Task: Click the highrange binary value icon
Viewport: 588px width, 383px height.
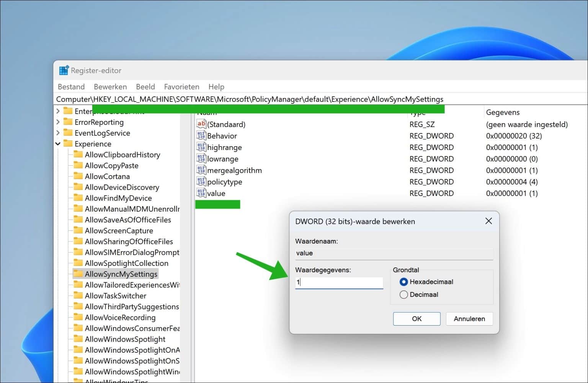Action: pyautogui.click(x=201, y=147)
